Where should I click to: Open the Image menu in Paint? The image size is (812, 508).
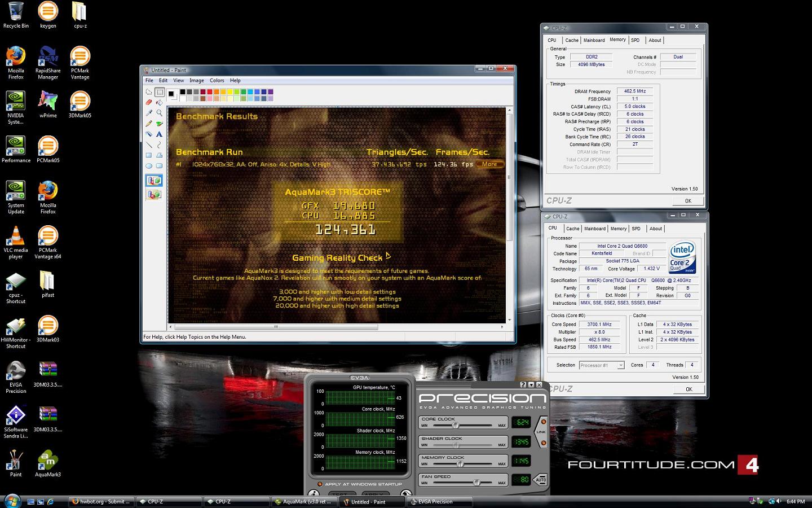(x=196, y=81)
